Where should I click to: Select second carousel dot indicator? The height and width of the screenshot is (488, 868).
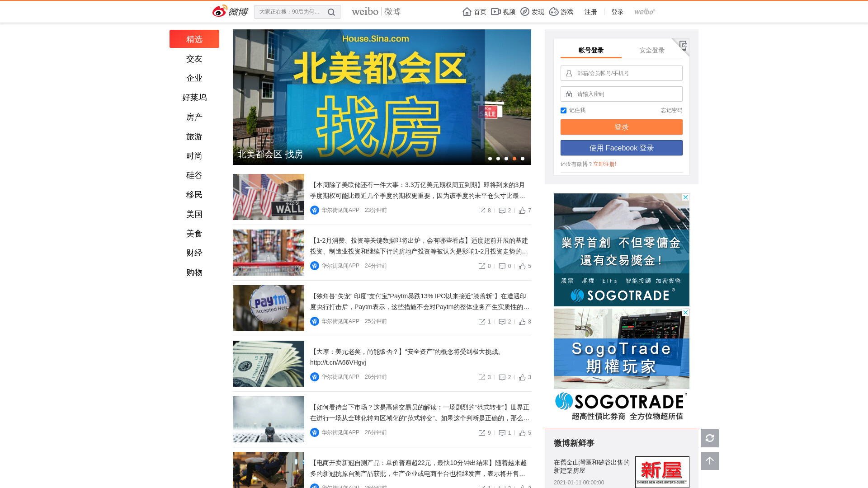tap(498, 159)
